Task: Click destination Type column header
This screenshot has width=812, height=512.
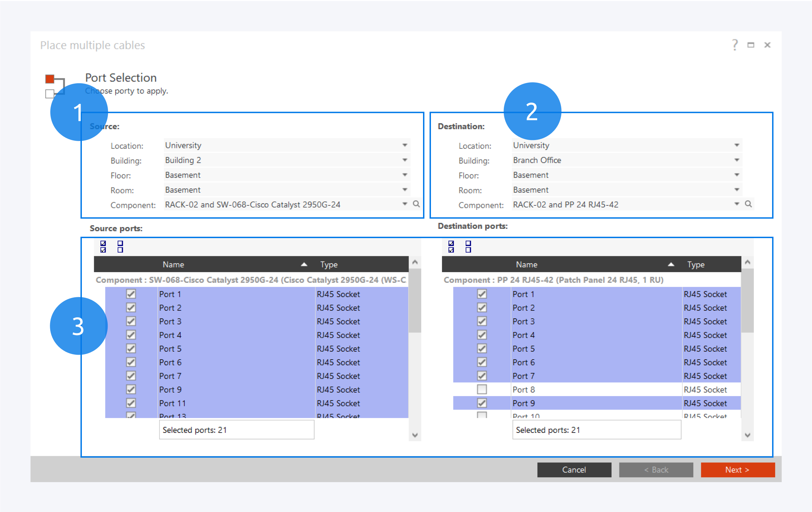Action: pyautogui.click(x=695, y=265)
